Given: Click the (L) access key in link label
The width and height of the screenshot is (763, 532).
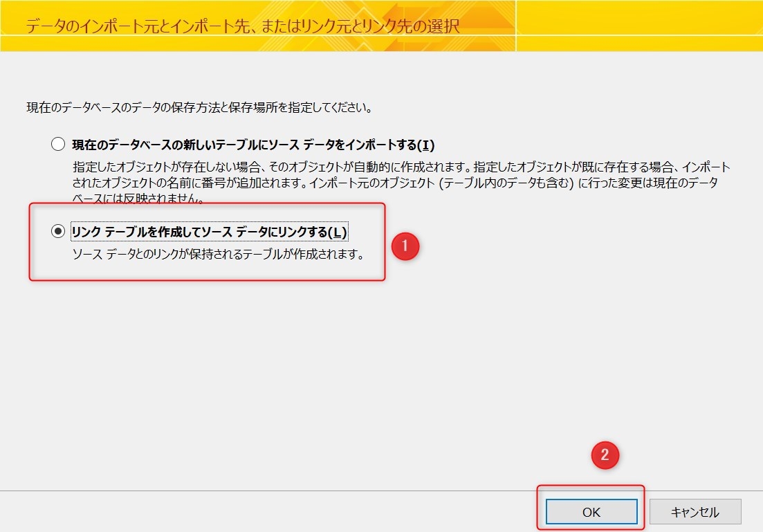Looking at the screenshot, I should pos(337,232).
